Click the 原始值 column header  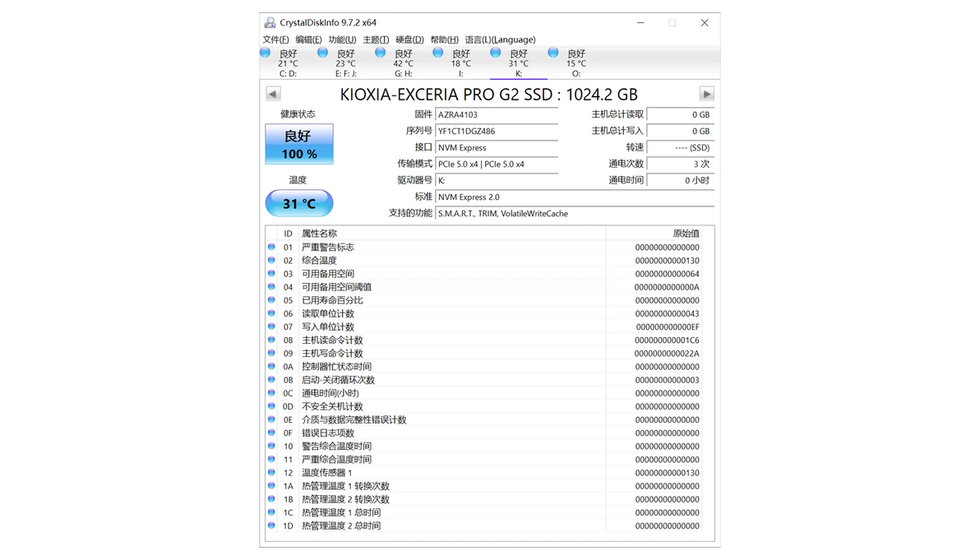686,233
